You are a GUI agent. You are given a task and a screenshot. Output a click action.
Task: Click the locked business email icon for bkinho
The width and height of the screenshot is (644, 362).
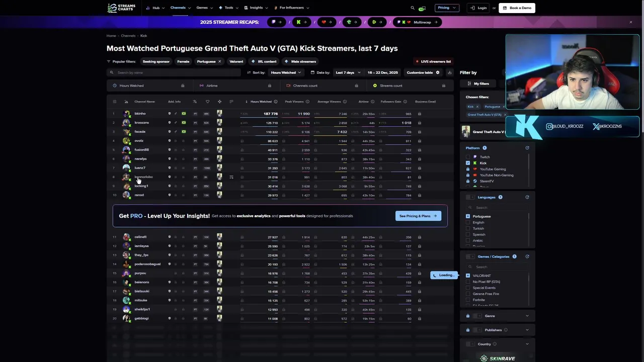(x=420, y=114)
